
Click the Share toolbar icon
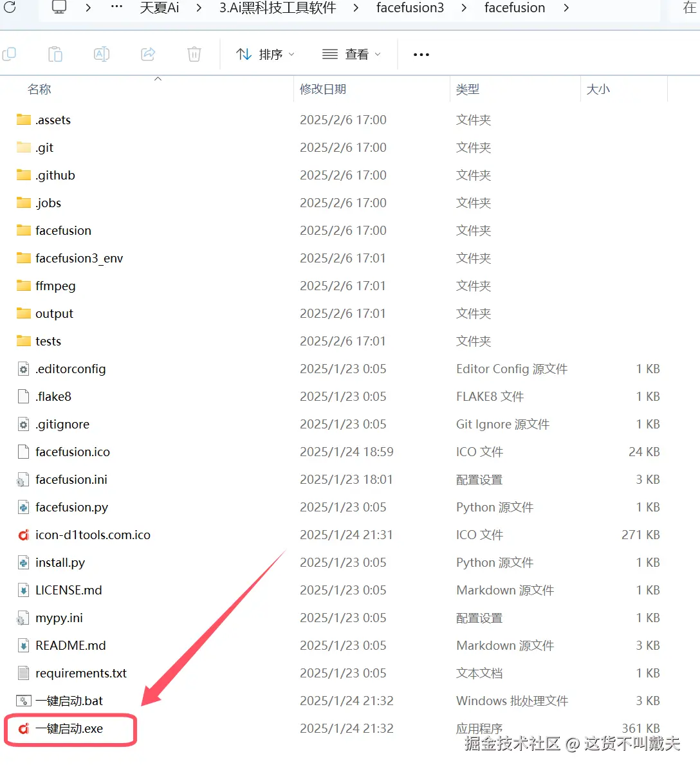[148, 55]
